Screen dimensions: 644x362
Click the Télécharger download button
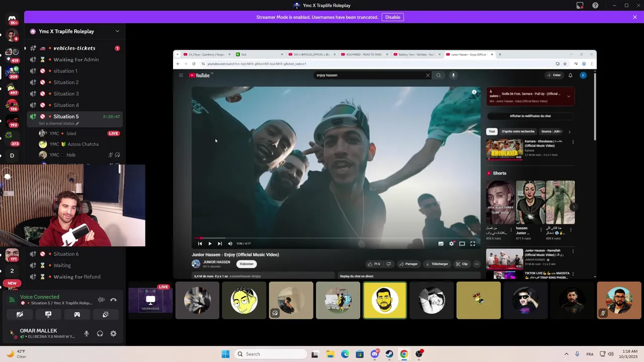[x=437, y=264]
